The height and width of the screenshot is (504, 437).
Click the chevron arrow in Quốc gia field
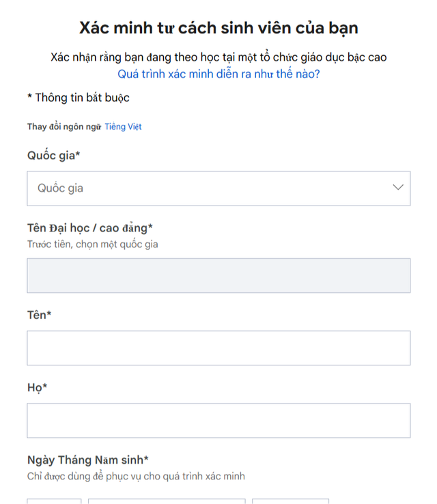pyautogui.click(x=399, y=188)
